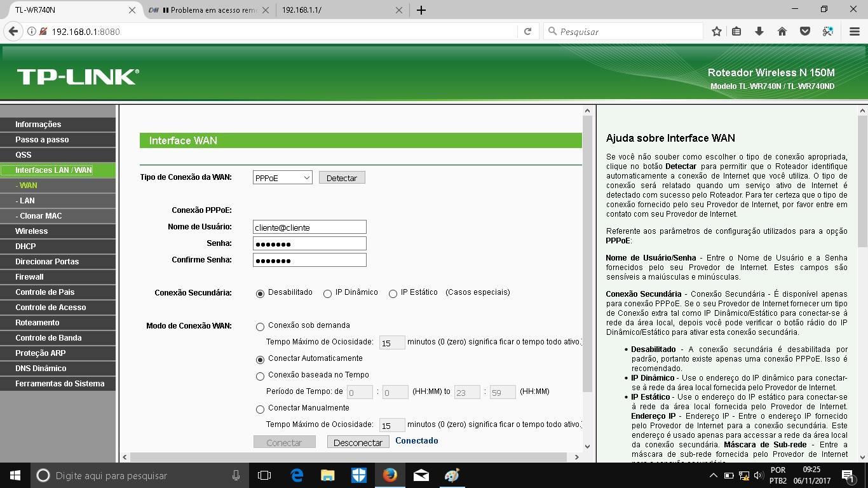This screenshot has height=488, width=868.
Task: Reload the page with the refresh icon
Action: click(x=527, y=31)
